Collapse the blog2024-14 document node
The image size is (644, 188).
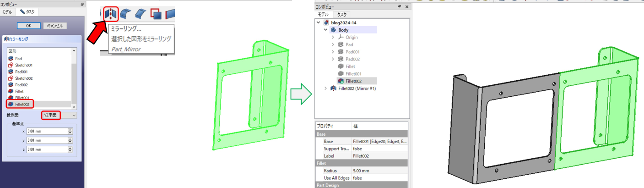319,22
